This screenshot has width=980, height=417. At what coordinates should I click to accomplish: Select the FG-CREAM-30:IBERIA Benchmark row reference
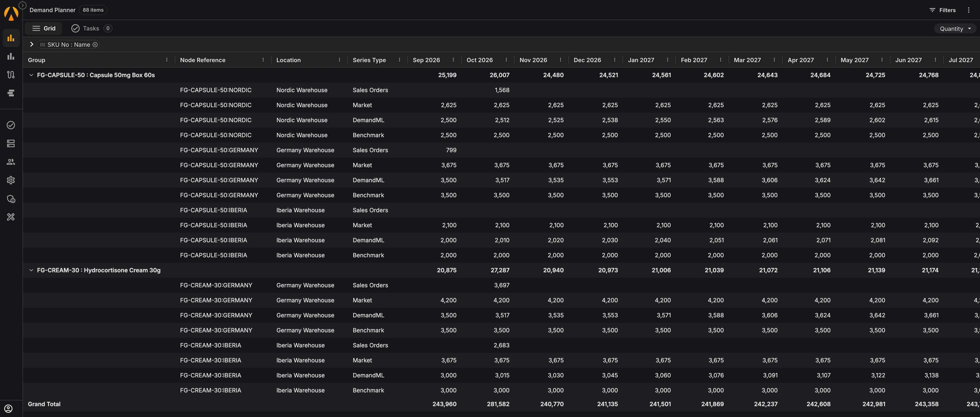click(210, 390)
